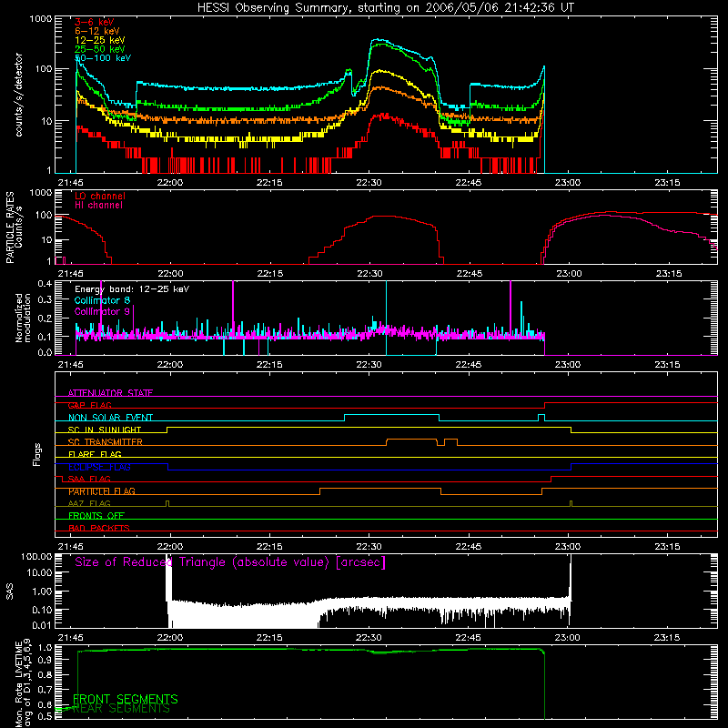Viewport: 728px width, 728px height.
Task: Click the first SC TRANSMITTER raised segment
Action: 411,440
